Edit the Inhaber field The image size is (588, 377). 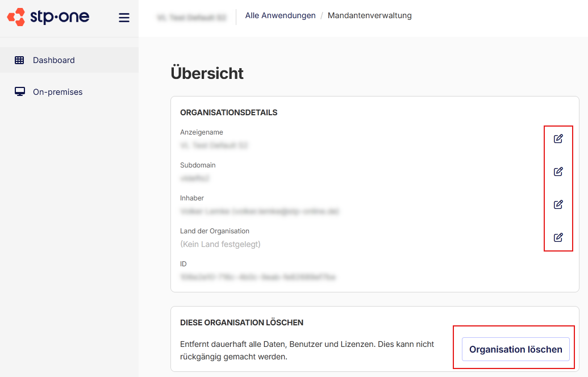tap(558, 204)
